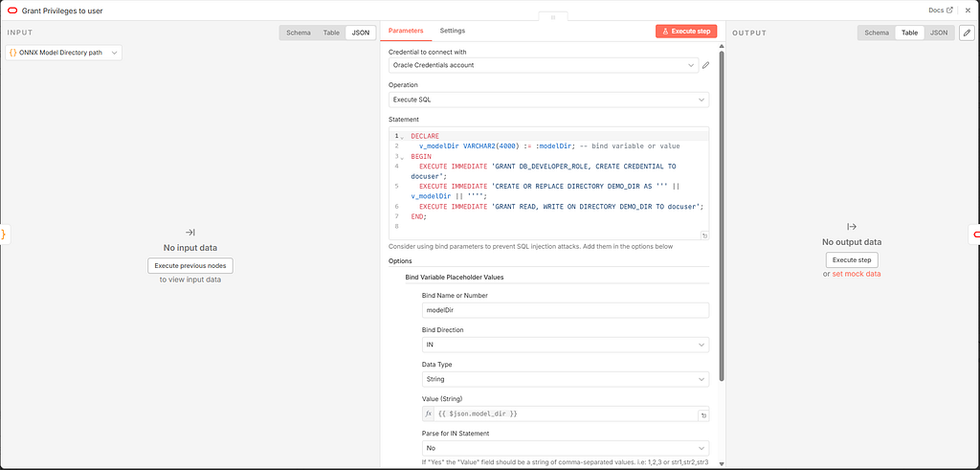This screenshot has height=470, width=980.
Task: Expand the Statement editor with corner icon
Action: [x=704, y=235]
